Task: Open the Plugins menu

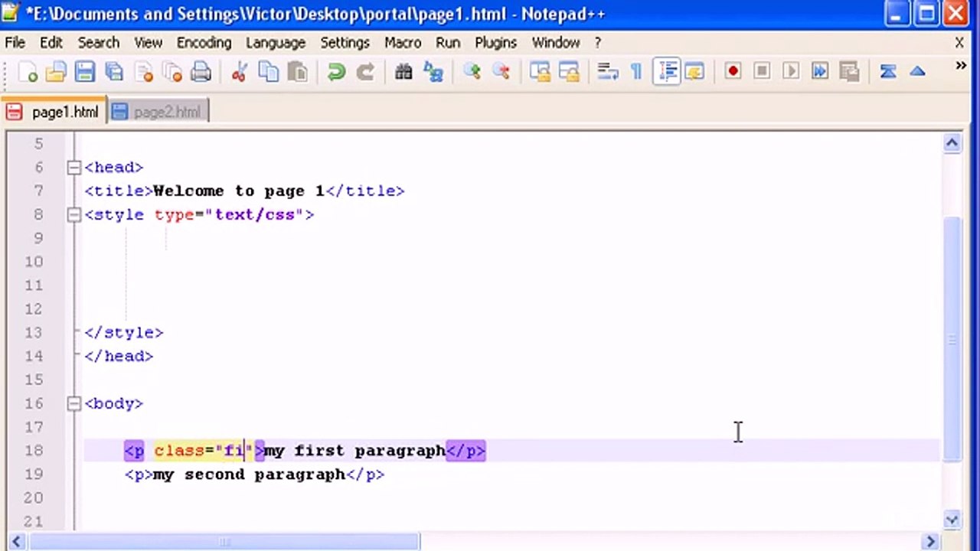Action: click(495, 43)
